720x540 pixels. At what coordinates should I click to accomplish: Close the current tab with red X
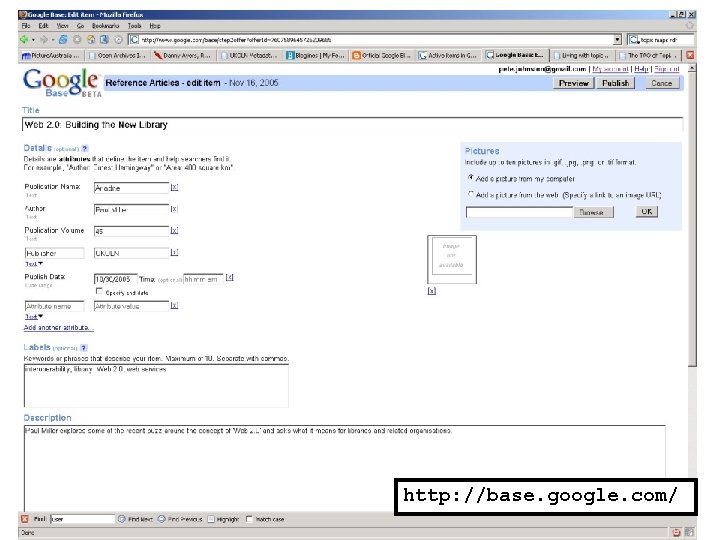click(x=690, y=55)
